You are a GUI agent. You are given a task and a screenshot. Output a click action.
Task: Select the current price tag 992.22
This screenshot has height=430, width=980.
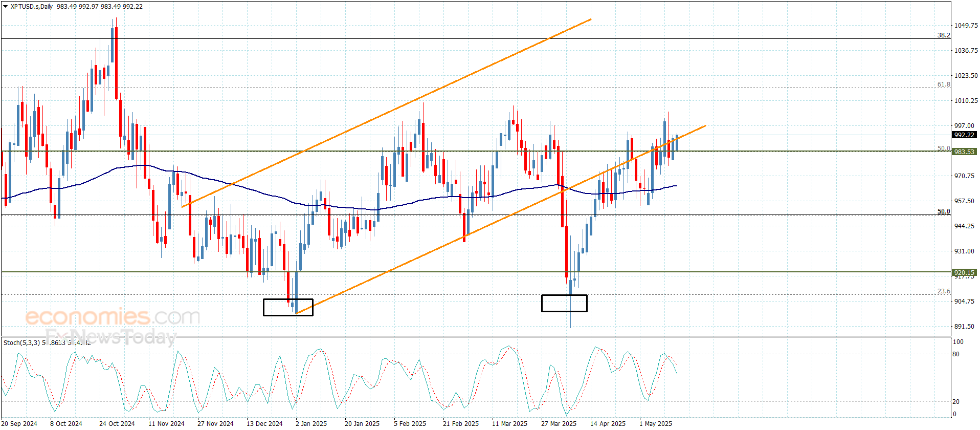coord(964,135)
